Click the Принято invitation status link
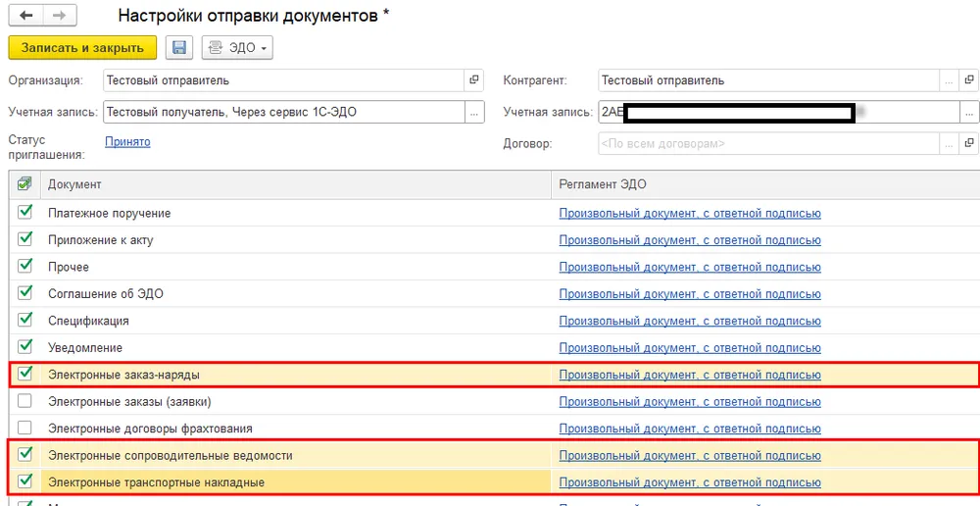 127,142
